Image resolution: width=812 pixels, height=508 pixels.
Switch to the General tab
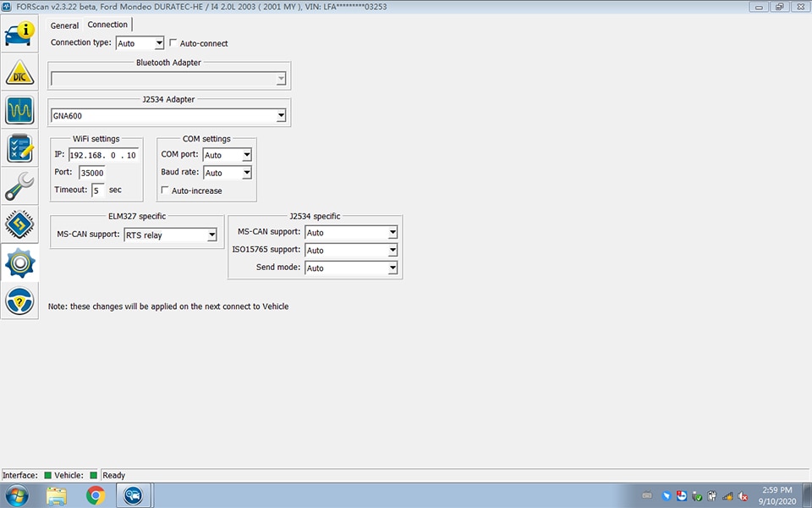coord(64,25)
